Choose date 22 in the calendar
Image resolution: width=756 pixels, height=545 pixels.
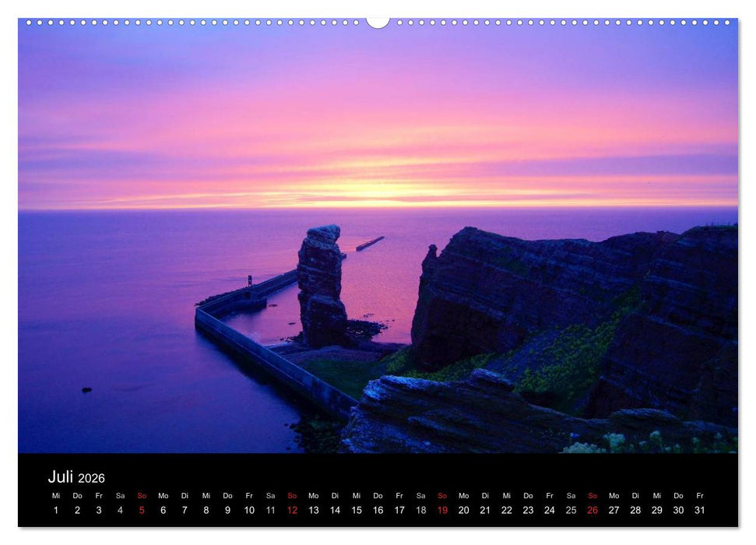coord(506,510)
